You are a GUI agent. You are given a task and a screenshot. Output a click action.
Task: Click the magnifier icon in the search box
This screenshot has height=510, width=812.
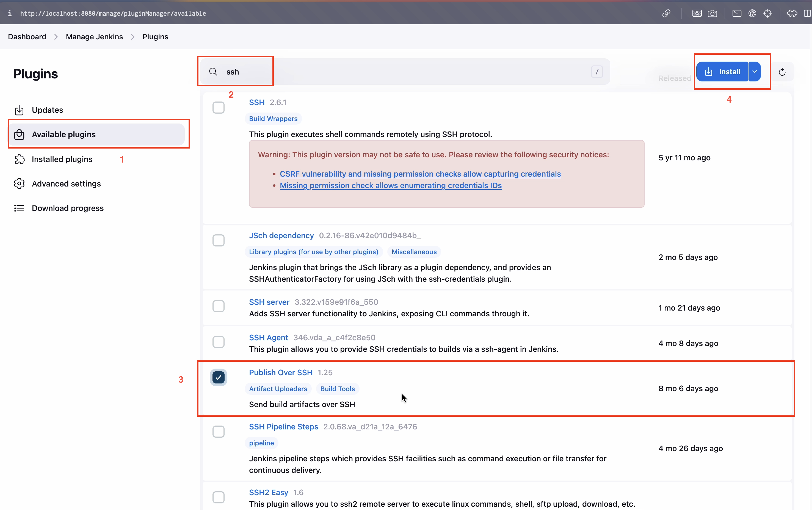[x=213, y=72]
